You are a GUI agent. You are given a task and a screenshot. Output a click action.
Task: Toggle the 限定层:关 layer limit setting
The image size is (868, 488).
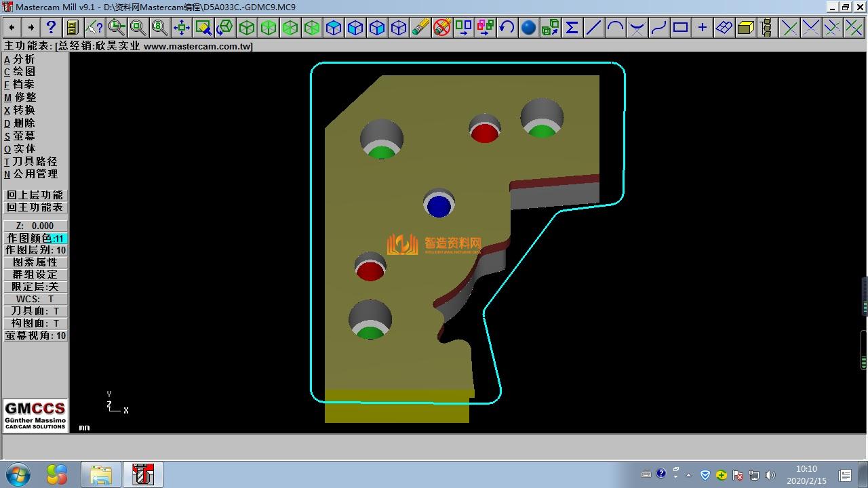(35, 287)
